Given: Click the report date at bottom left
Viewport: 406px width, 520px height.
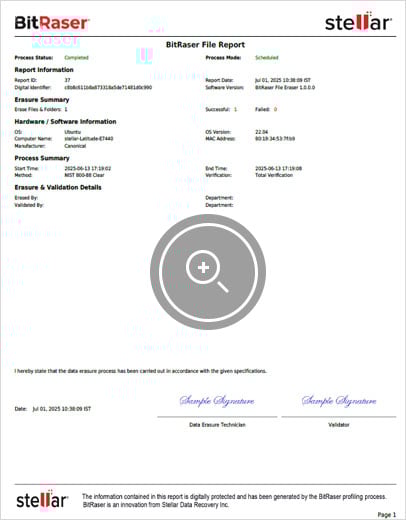Looking at the screenshot, I should point(62,409).
